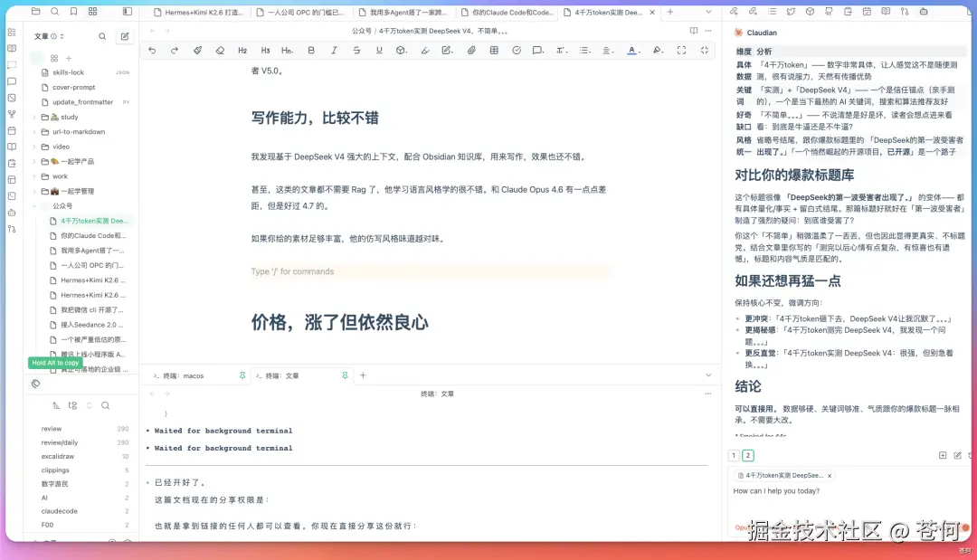This screenshot has height=560, width=977.
Task: Enter fullscreen editing mode
Action: coord(682,51)
